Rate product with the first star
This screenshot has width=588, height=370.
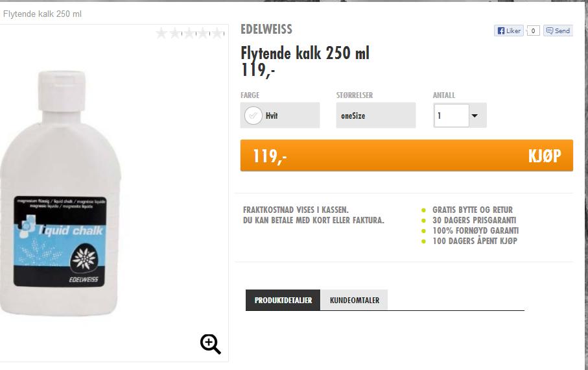pos(161,34)
